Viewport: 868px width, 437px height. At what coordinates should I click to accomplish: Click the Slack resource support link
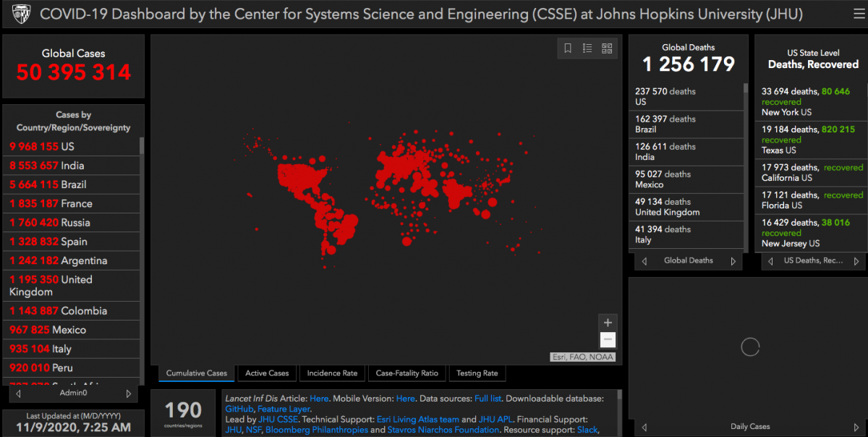[x=588, y=430]
